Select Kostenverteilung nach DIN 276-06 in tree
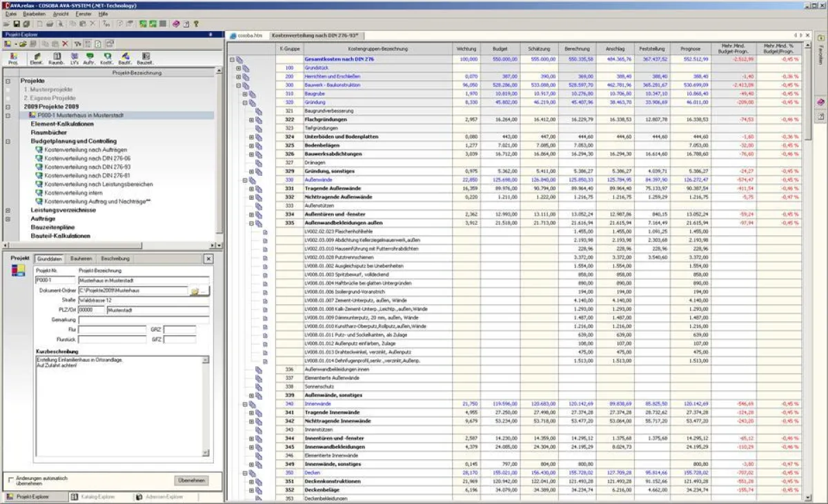The width and height of the screenshot is (828, 504). point(87,158)
